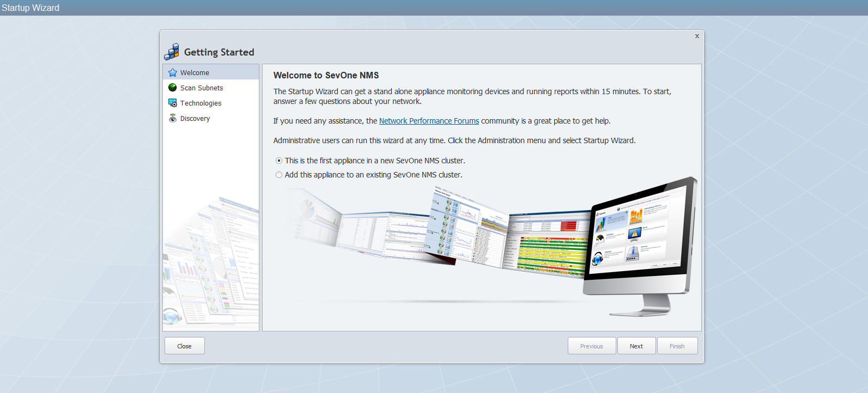Select add appliance to existing cluster option

coord(279,175)
